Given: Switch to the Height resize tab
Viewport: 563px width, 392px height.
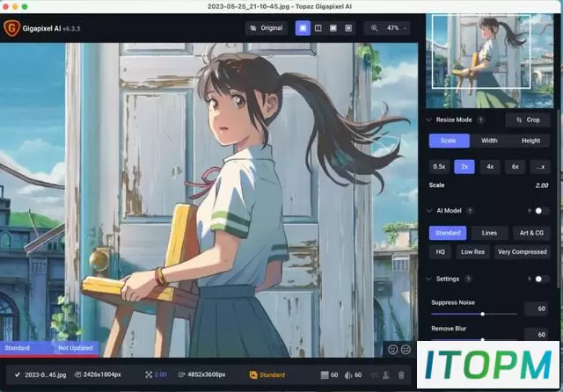Looking at the screenshot, I should click(x=530, y=141).
